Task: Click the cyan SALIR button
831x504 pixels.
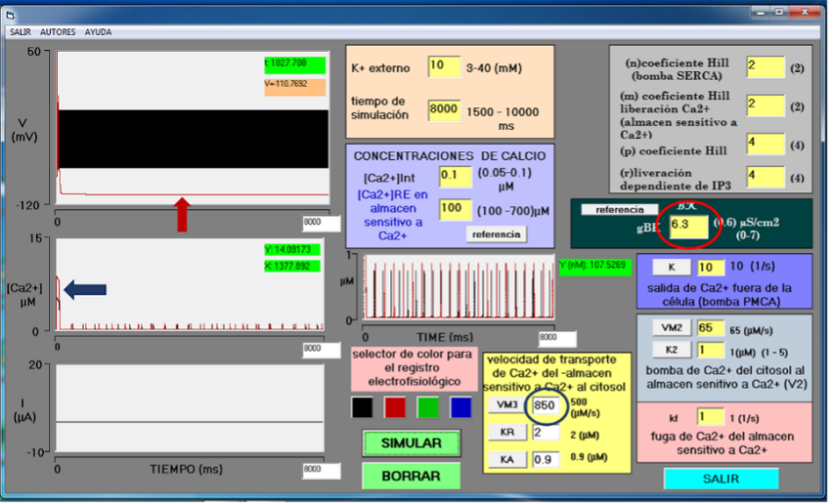Action: point(721,479)
